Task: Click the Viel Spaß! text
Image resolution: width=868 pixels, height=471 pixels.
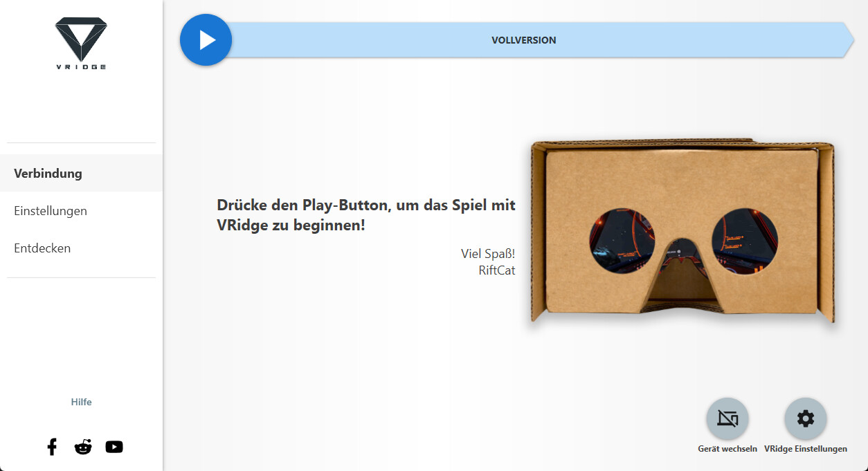Action: tap(488, 254)
